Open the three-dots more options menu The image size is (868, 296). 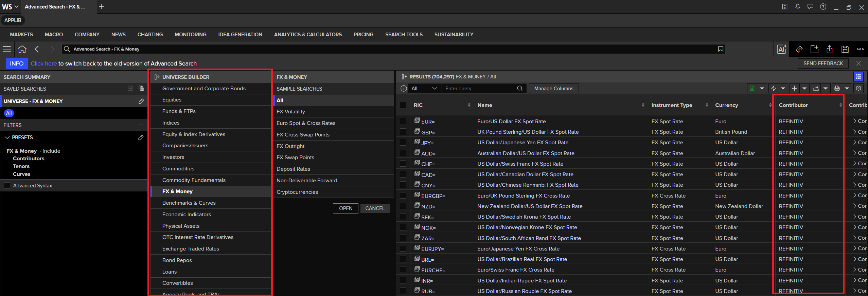point(860,49)
